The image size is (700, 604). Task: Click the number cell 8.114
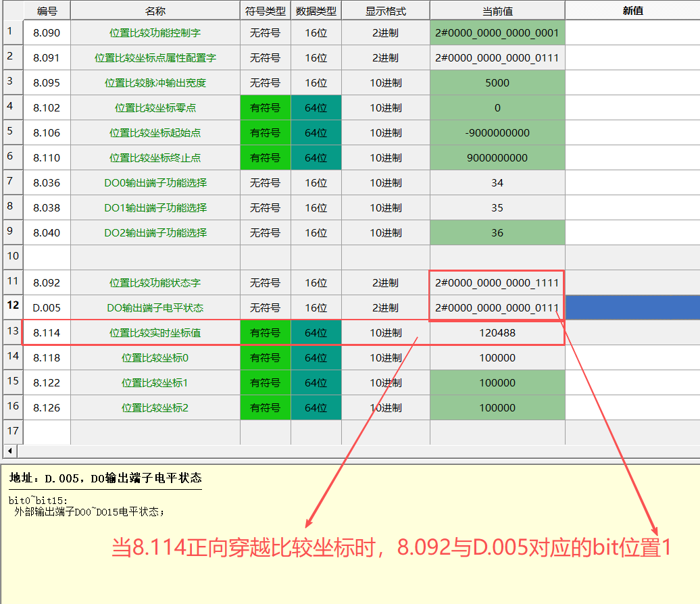(47, 332)
